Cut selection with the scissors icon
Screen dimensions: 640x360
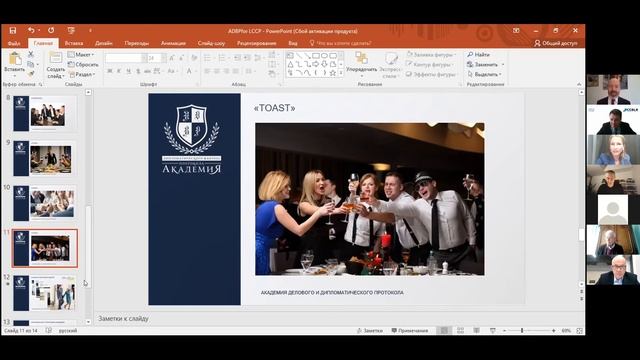[31, 54]
